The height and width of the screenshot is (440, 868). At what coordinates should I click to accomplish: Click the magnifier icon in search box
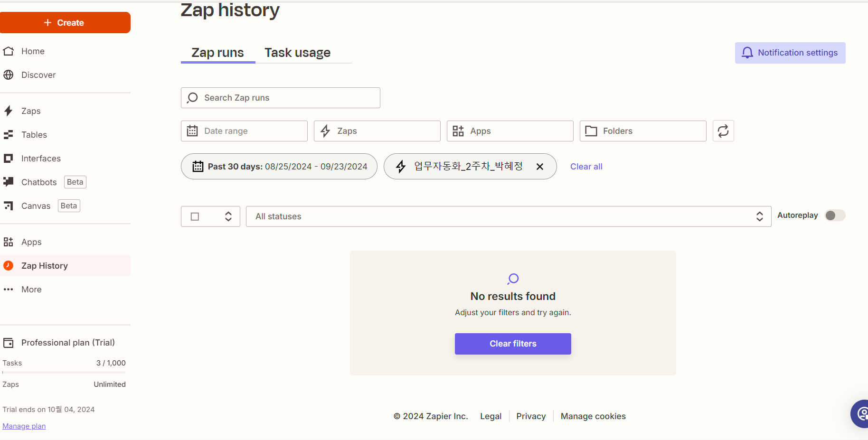192,98
